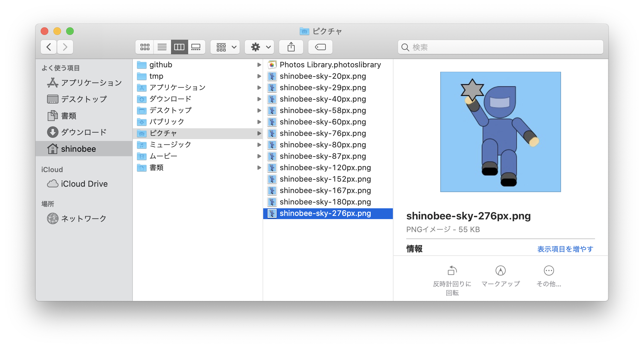Switch to icon view

point(145,47)
